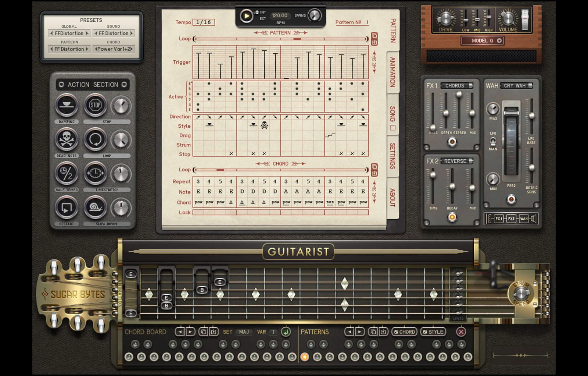Click the FX1 block in the signal chain

pyautogui.click(x=499, y=219)
